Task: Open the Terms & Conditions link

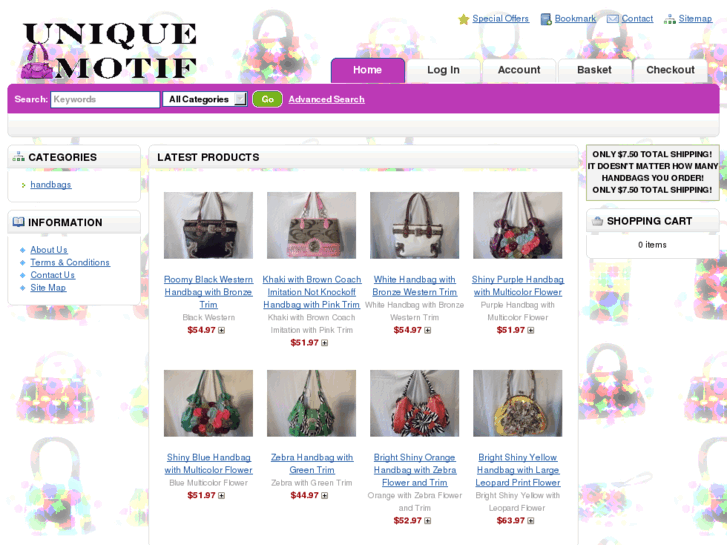Action: pos(70,263)
